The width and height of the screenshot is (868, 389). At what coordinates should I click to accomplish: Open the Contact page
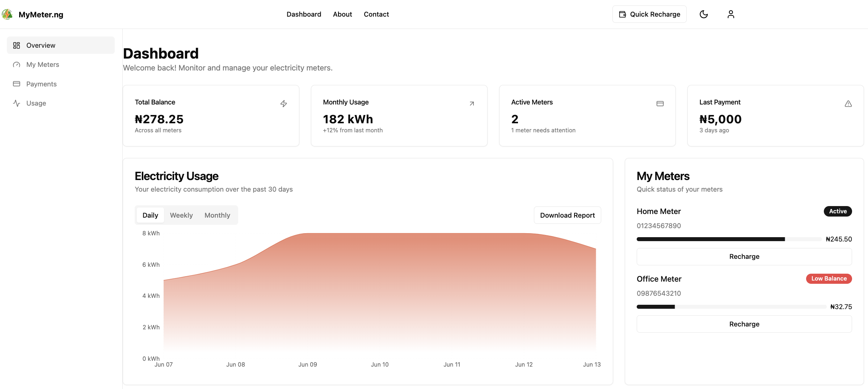376,14
